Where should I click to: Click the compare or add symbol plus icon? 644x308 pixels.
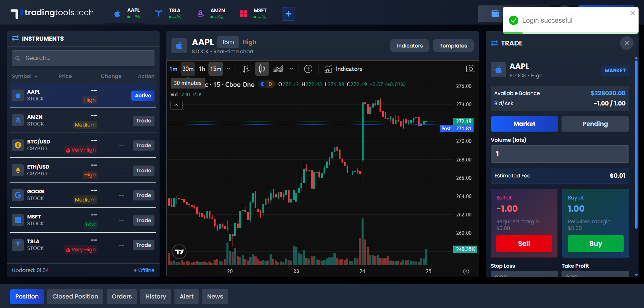coord(308,69)
